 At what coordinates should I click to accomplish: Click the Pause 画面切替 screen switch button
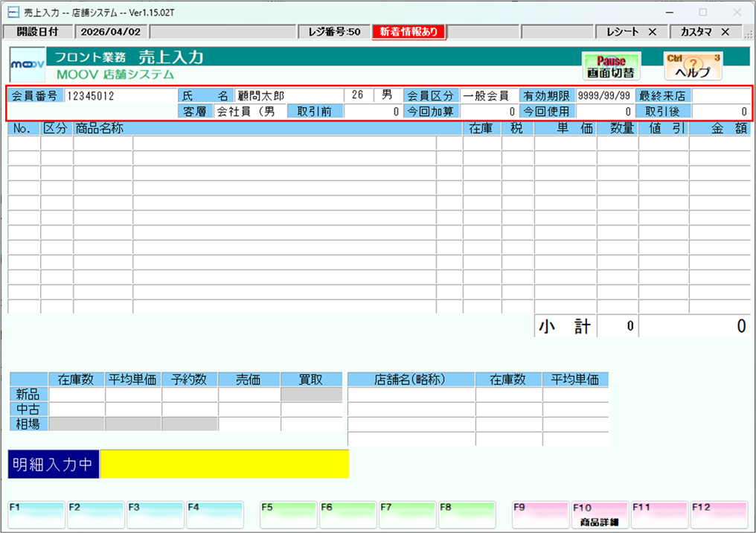pos(606,67)
